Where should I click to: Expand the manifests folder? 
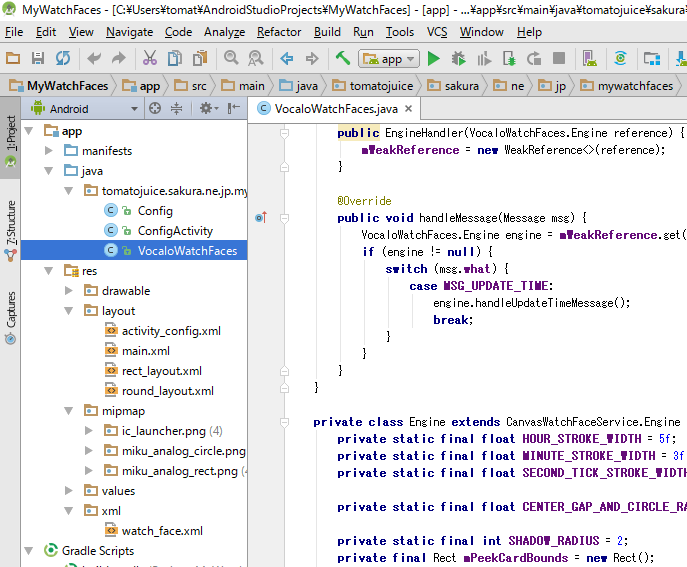[x=50, y=151]
